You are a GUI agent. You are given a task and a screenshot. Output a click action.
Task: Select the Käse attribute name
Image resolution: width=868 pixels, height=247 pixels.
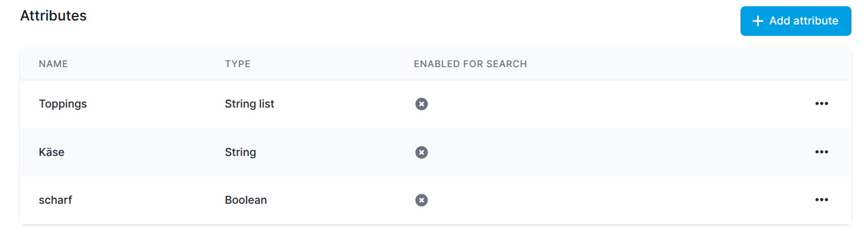[51, 152]
